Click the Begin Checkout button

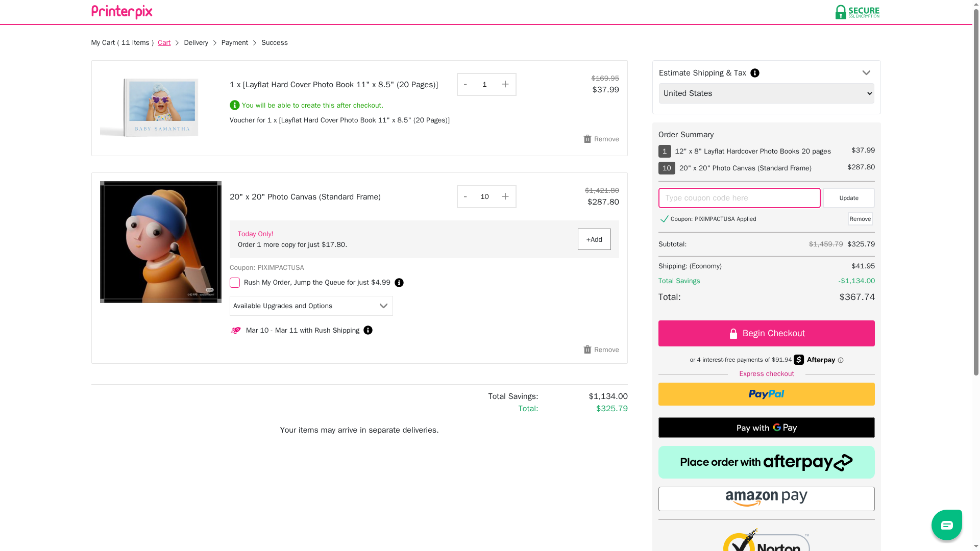click(x=766, y=333)
